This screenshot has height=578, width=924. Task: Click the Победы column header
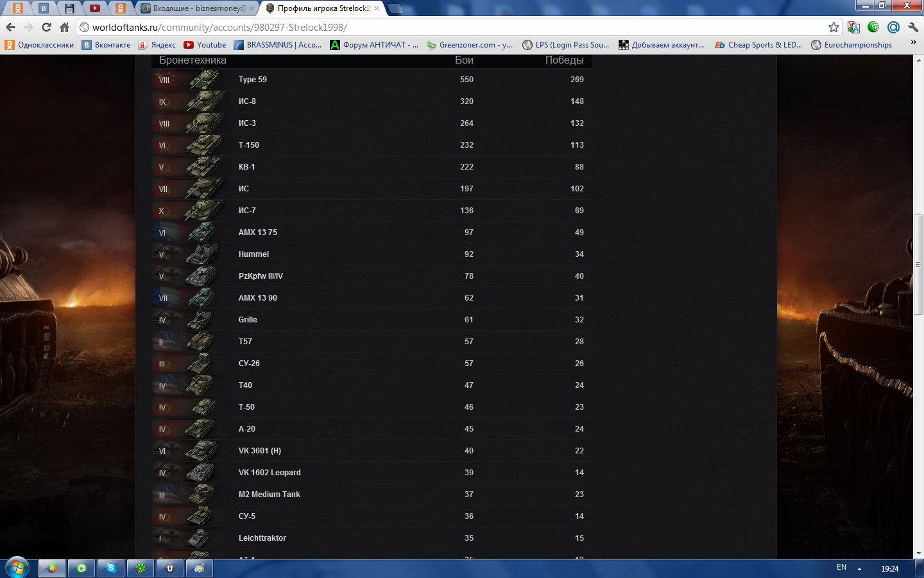click(x=565, y=60)
